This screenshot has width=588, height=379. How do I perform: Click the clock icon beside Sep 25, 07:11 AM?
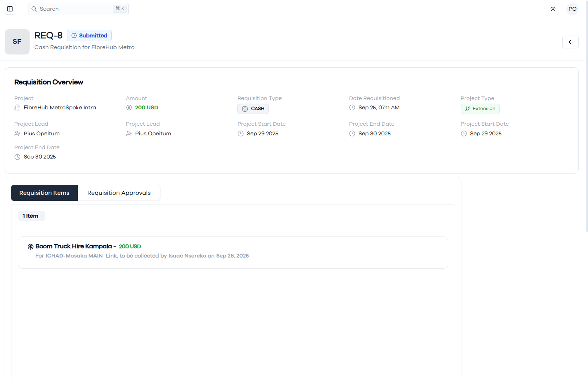pos(352,108)
